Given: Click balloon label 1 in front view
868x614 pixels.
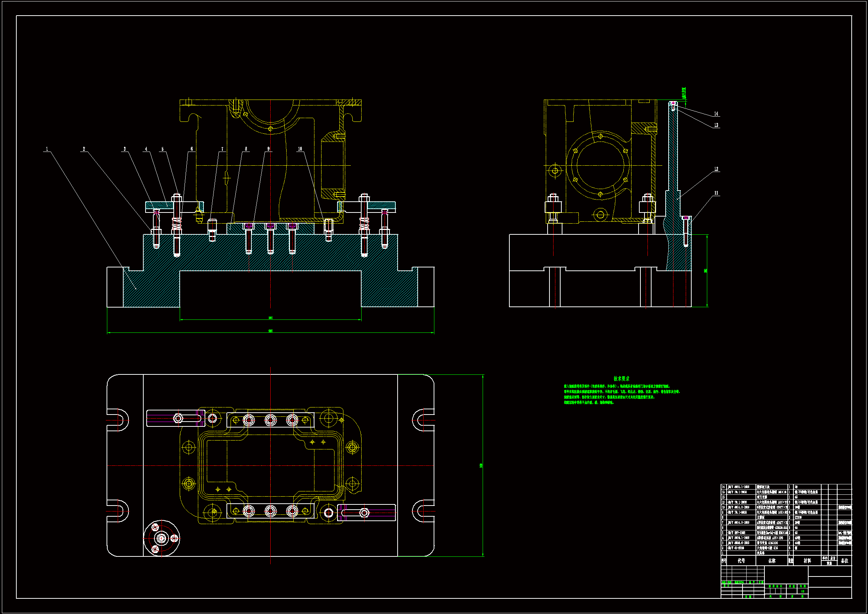Looking at the screenshot, I should 47,149.
